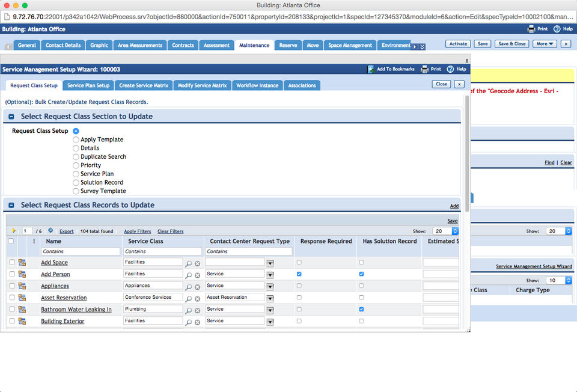577x392 pixels.
Task: Open Contact Center Request Type dropdown for Add Person
Action: point(270,275)
